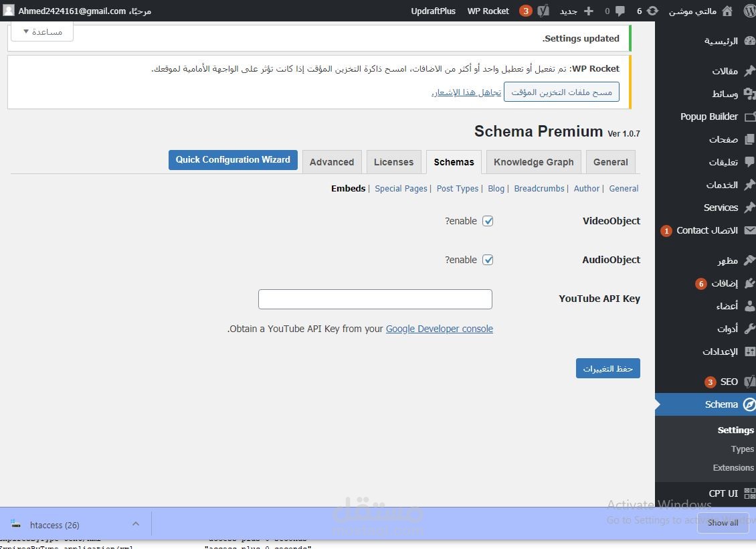Open htaccess (26) downloaded file
756x549 pixels.
click(54, 525)
